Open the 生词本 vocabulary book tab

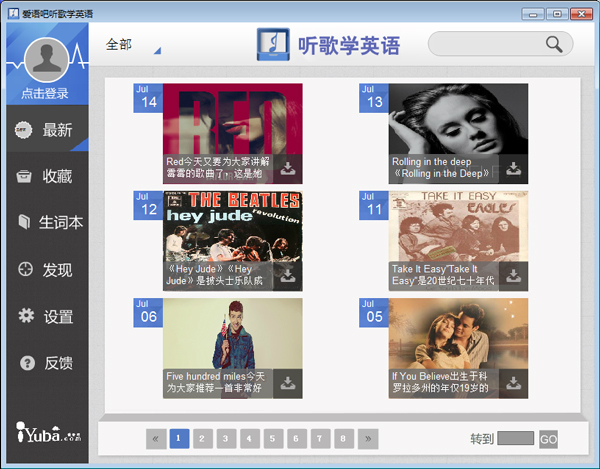[47, 223]
